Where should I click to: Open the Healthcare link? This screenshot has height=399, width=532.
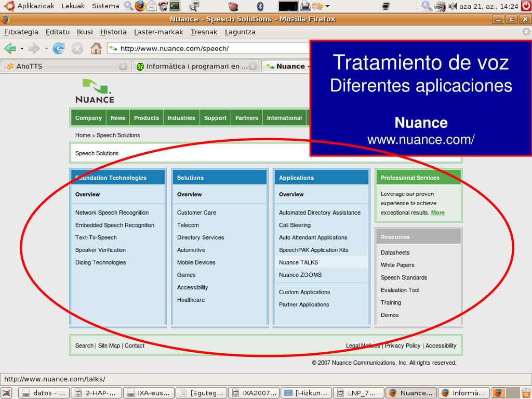(191, 300)
